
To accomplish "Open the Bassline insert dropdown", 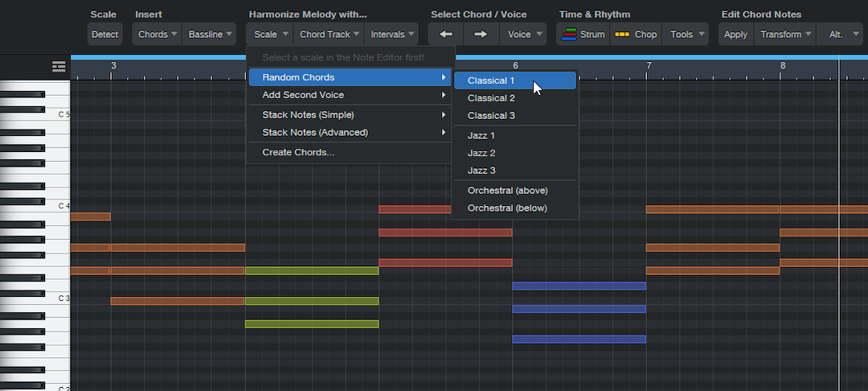I will [210, 35].
